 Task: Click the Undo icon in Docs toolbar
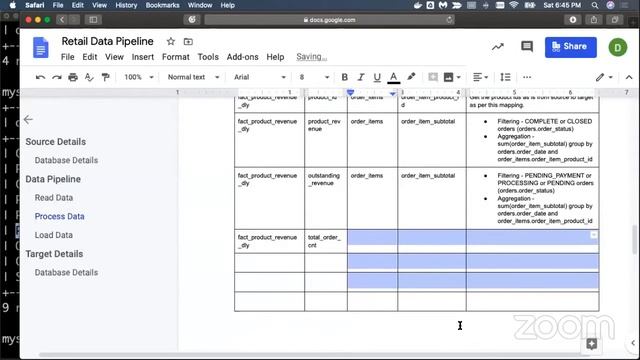[x=40, y=77]
